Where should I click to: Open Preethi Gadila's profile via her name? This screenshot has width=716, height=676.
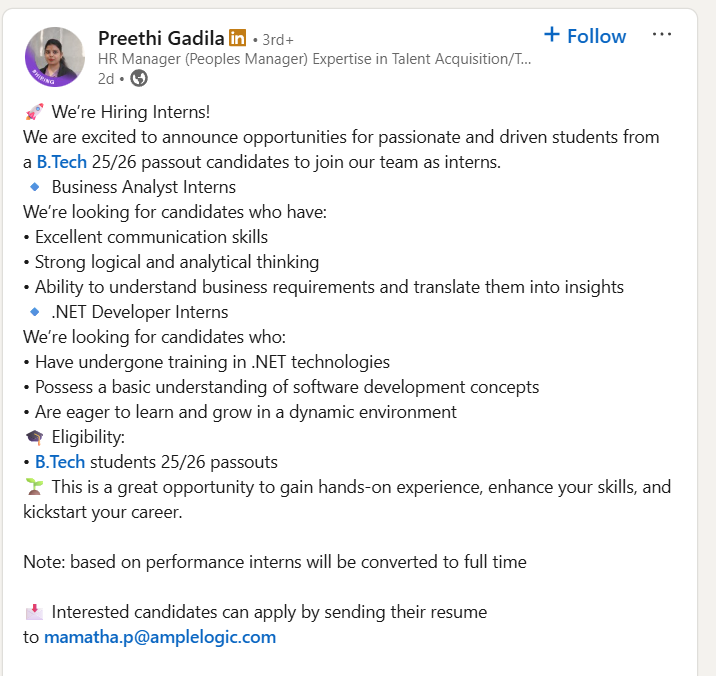[161, 38]
